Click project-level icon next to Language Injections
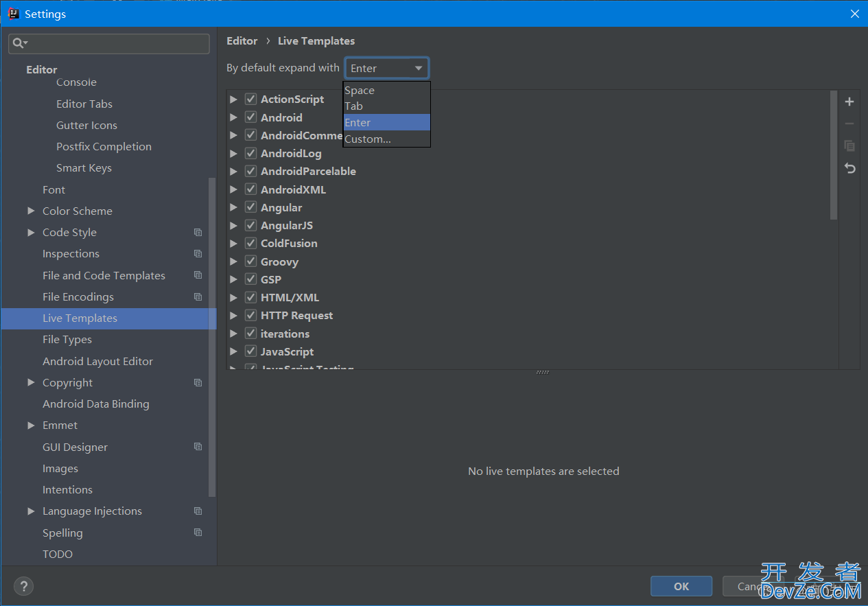 tap(198, 511)
